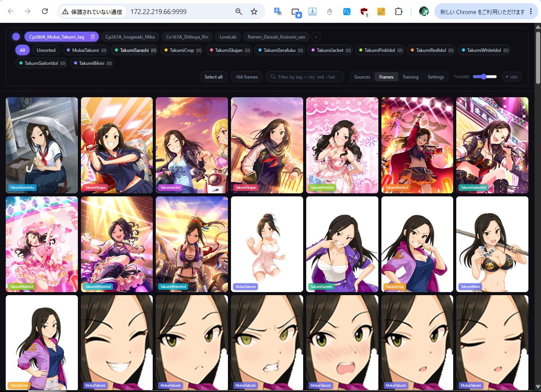Go back using the browser back arrow

[x=11, y=11]
